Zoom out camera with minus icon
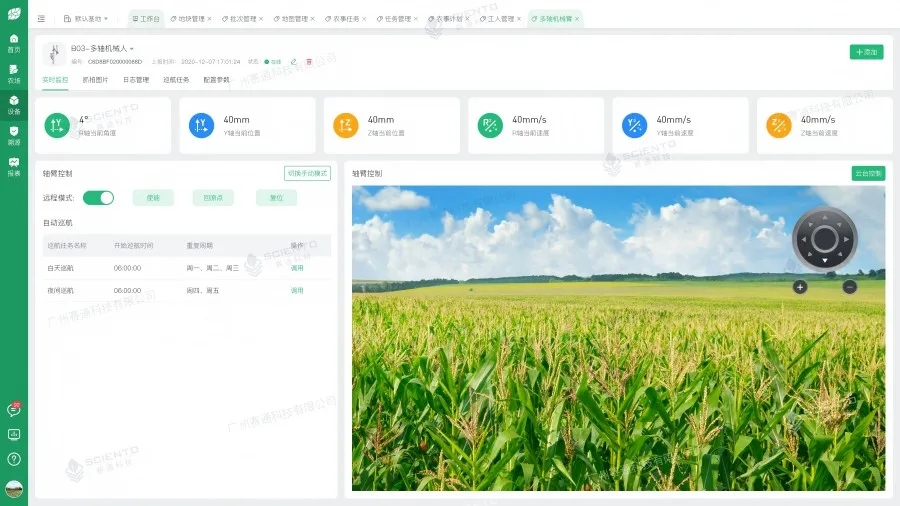900x506 pixels. pos(849,287)
